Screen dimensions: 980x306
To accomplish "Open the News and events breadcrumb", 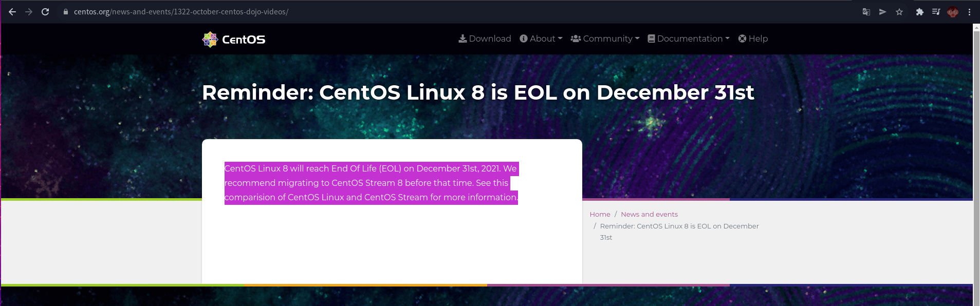I will [649, 214].
